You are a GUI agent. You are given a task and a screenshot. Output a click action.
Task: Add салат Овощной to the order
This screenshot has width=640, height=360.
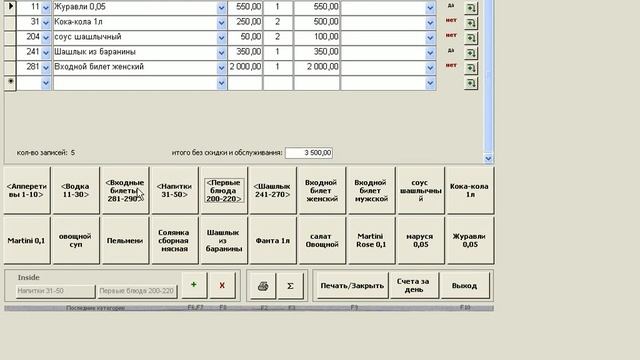pyautogui.click(x=322, y=240)
